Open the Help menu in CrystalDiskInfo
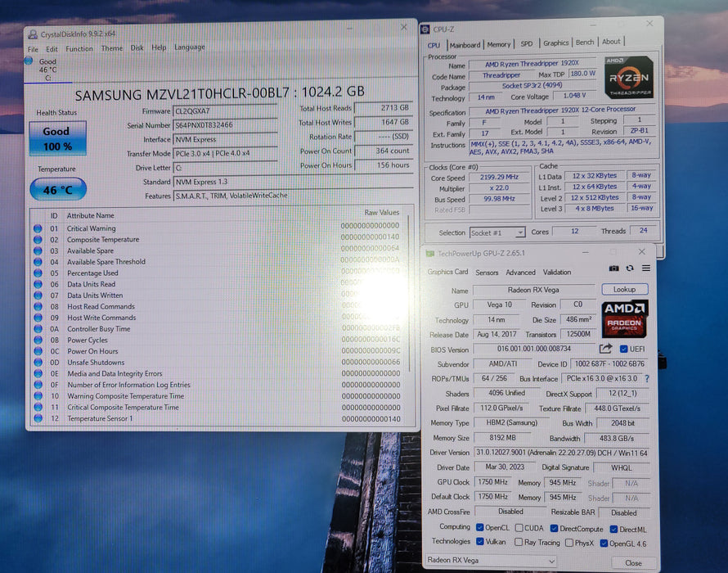 [159, 47]
